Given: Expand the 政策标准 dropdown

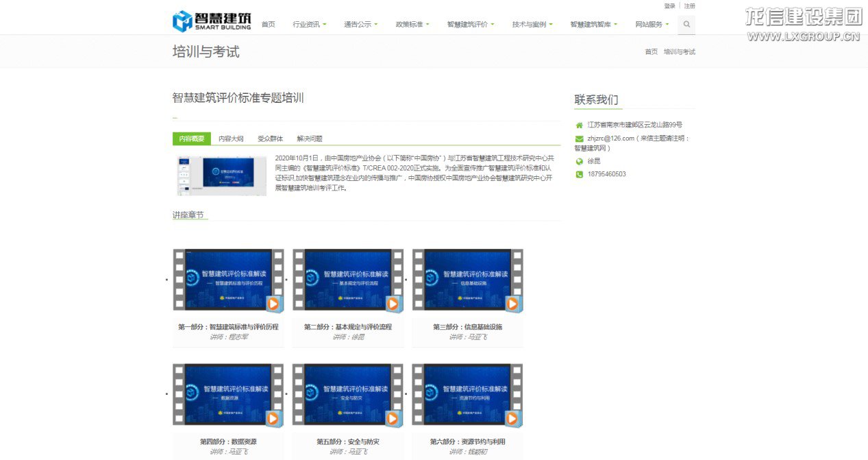Looking at the screenshot, I should tap(412, 23).
